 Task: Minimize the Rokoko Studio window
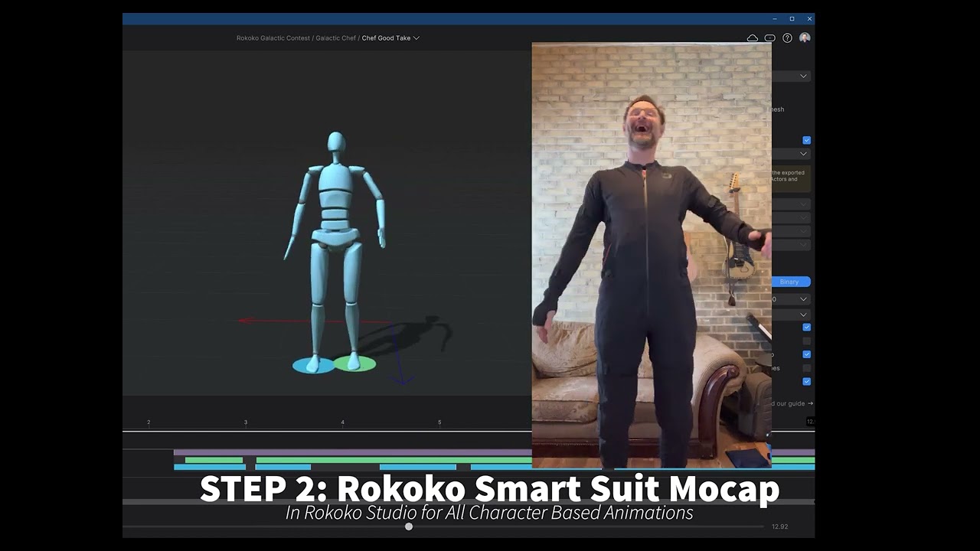[775, 19]
